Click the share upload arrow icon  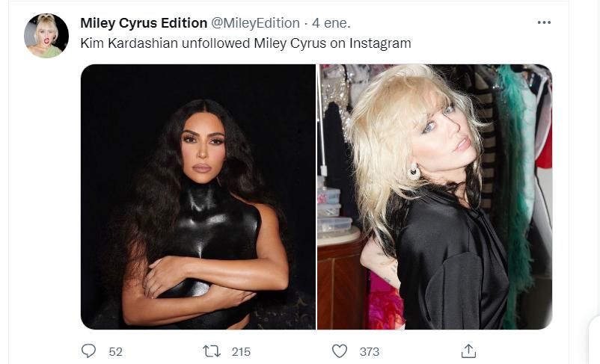click(468, 351)
